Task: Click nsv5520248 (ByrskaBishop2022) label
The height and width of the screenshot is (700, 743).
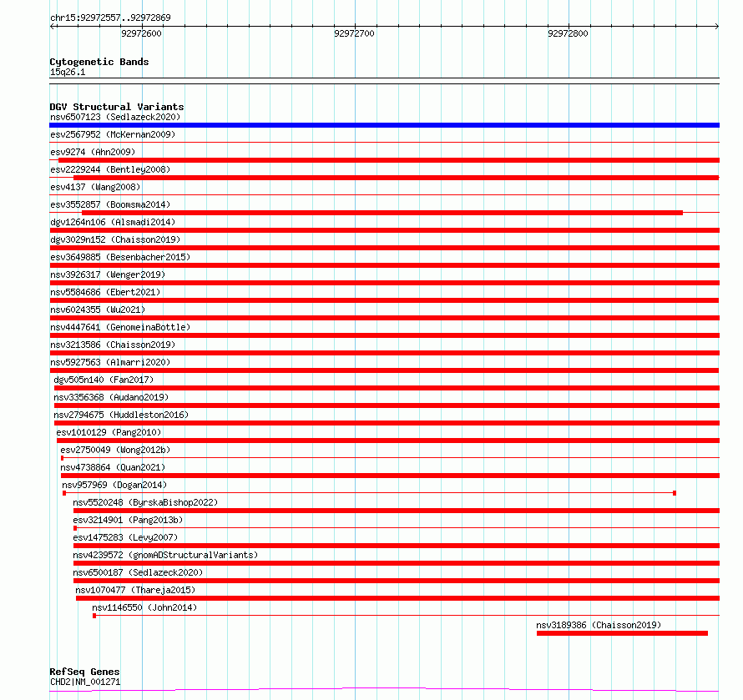Action: point(145,502)
